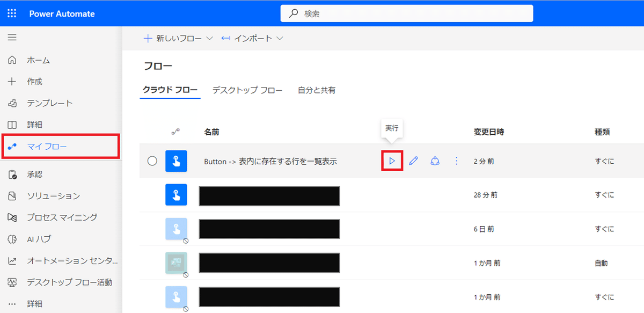Click the ホーム house icon
Viewport: 644px width, 313px height.
(x=12, y=60)
